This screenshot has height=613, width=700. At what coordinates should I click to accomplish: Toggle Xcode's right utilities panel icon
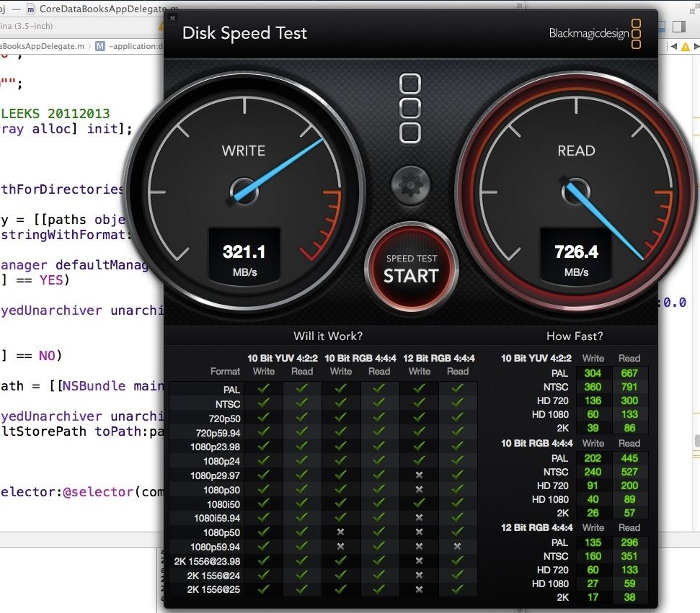click(678, 27)
